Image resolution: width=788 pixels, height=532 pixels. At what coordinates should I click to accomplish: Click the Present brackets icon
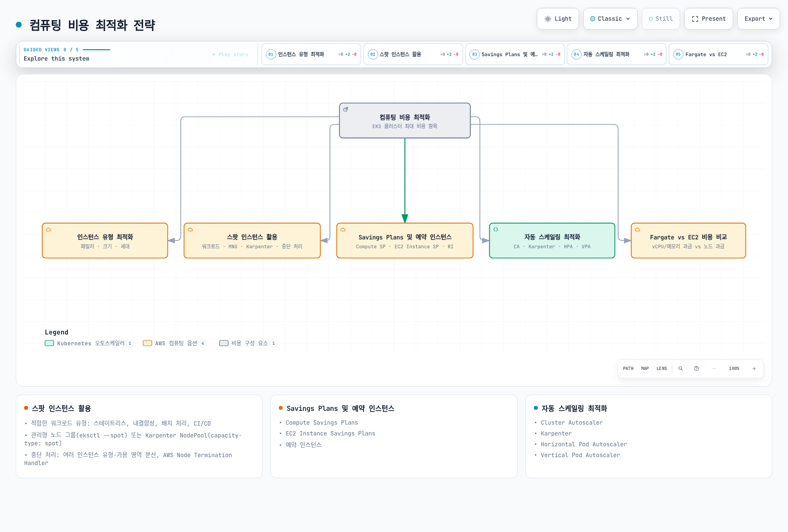pyautogui.click(x=695, y=19)
